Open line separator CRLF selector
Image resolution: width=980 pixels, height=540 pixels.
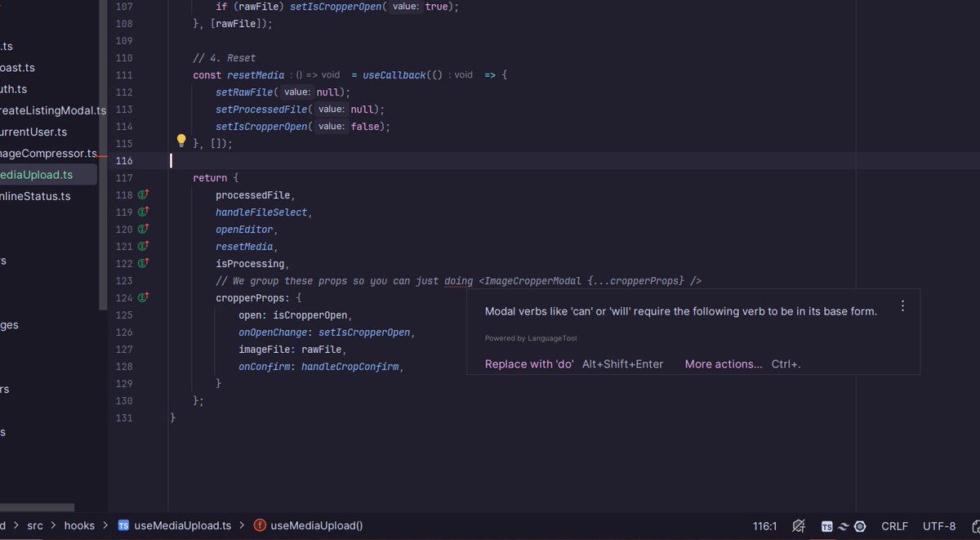[895, 526]
